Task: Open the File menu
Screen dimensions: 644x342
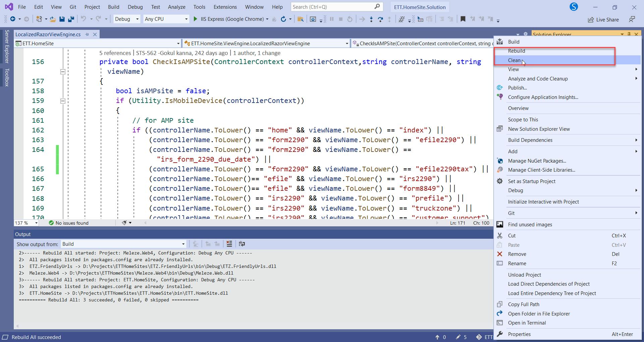Action: pyautogui.click(x=22, y=7)
